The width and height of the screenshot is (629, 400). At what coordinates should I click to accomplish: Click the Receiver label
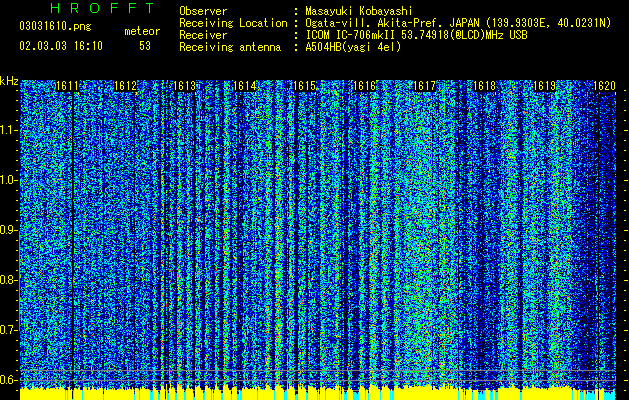(203, 35)
